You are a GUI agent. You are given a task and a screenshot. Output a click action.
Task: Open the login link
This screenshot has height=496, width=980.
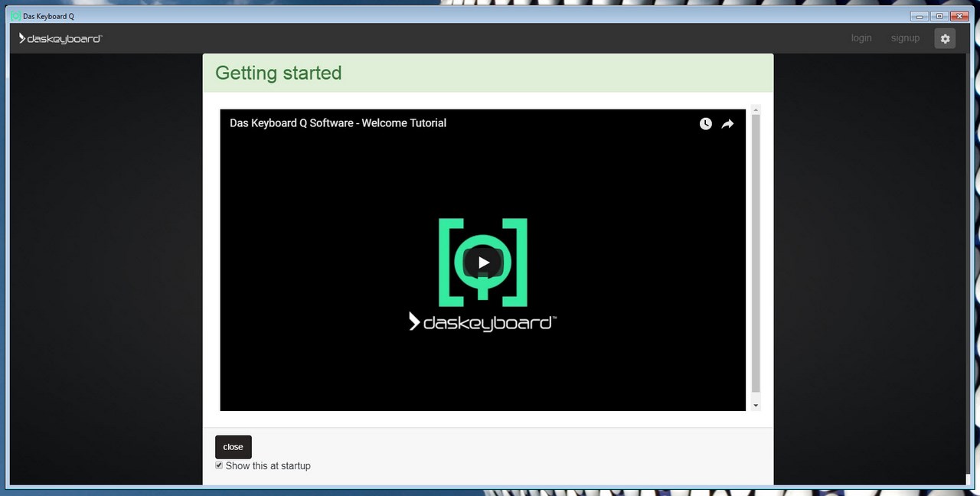click(x=861, y=38)
